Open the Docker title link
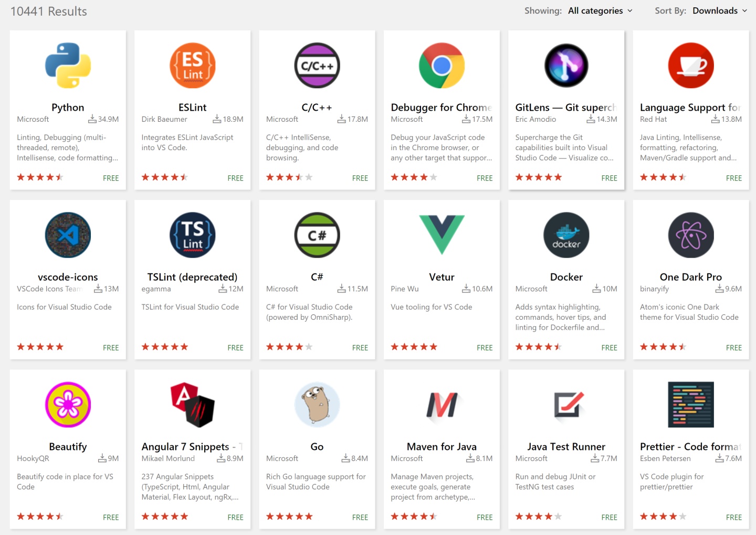The height and width of the screenshot is (535, 756). tap(566, 277)
